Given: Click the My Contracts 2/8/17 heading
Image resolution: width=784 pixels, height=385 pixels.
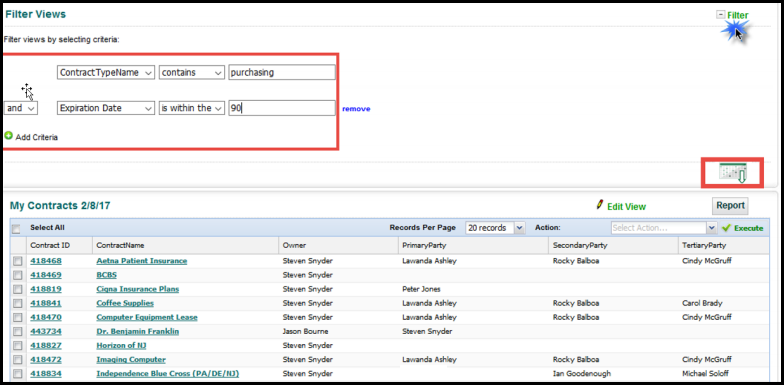Looking at the screenshot, I should click(60, 206).
